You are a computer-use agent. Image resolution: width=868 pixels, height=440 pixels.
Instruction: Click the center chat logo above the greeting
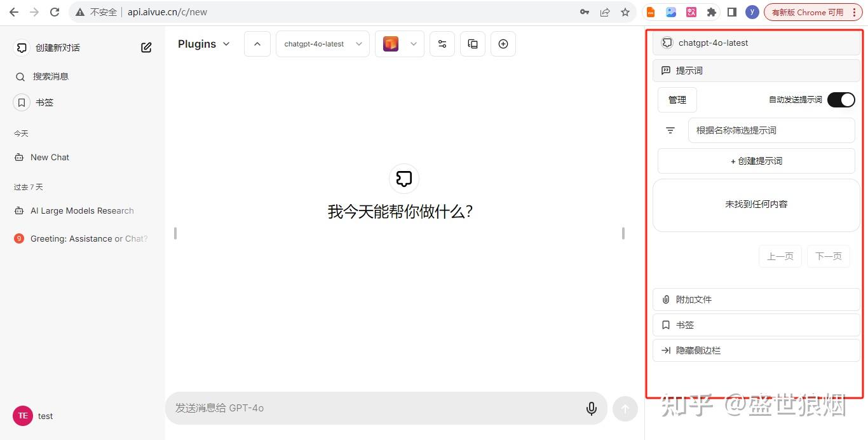click(x=404, y=179)
